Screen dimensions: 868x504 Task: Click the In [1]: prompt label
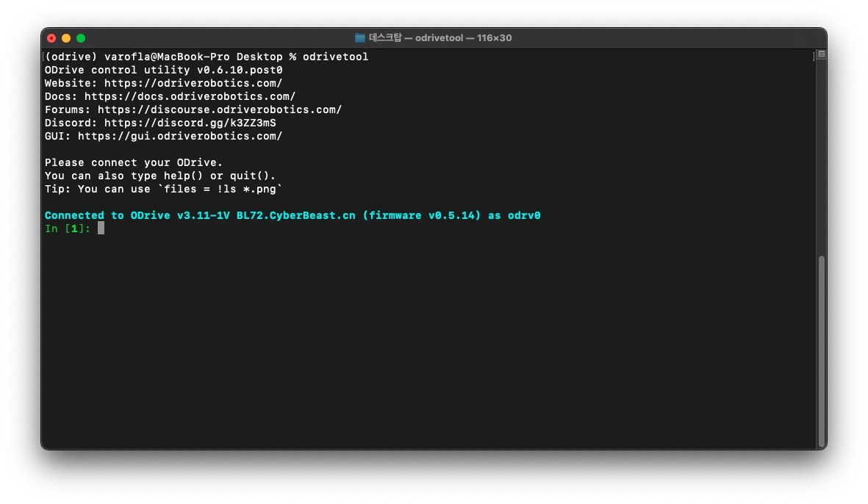68,228
